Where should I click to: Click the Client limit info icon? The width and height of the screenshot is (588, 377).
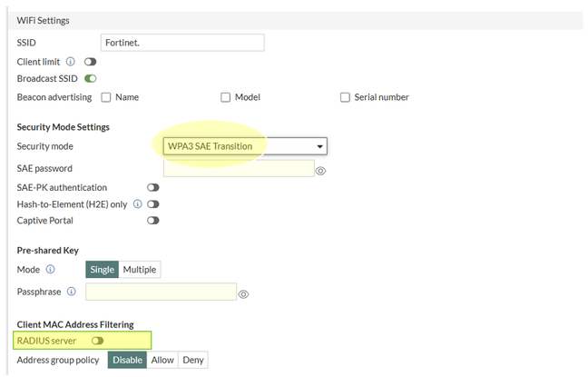71,61
